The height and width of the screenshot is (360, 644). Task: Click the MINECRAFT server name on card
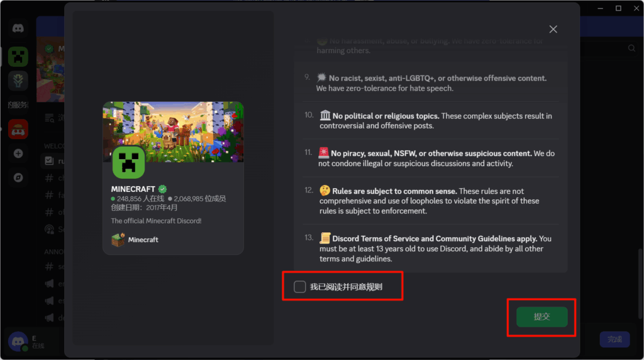pyautogui.click(x=133, y=189)
